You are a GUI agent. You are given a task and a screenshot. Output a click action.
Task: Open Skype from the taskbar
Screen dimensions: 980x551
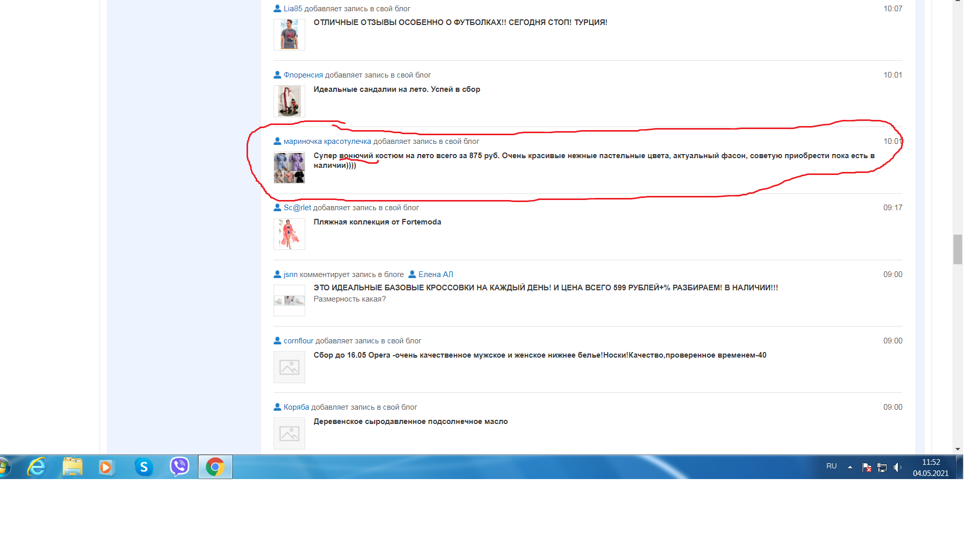coord(144,467)
